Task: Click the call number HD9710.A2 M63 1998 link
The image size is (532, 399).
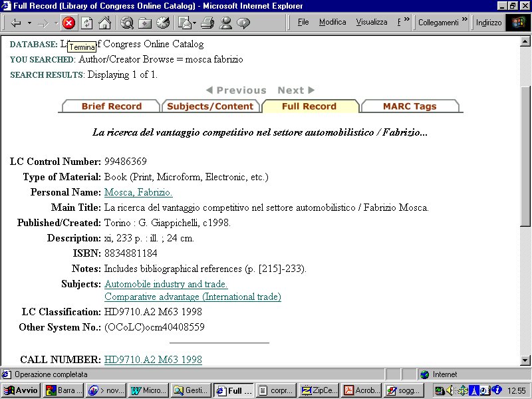Action: coord(153,360)
